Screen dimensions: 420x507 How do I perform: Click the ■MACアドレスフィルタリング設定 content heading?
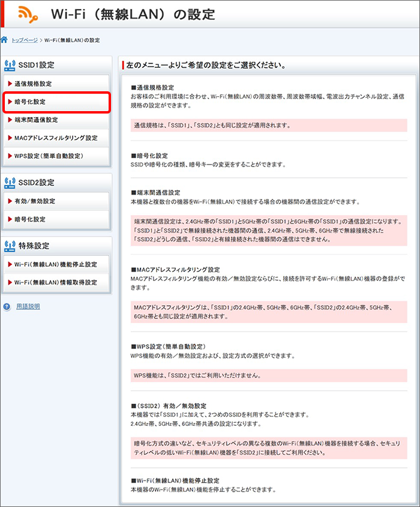click(x=175, y=270)
